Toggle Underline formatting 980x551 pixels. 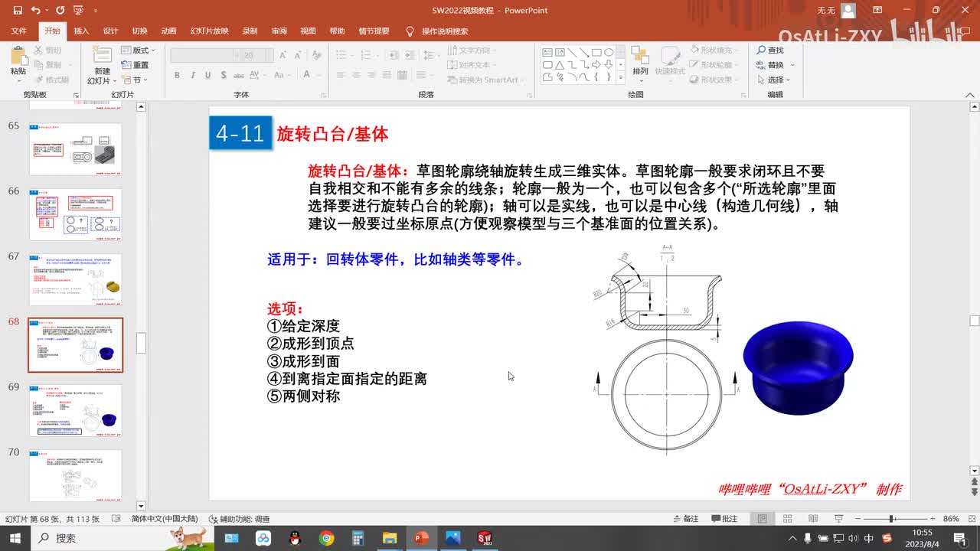(x=209, y=75)
